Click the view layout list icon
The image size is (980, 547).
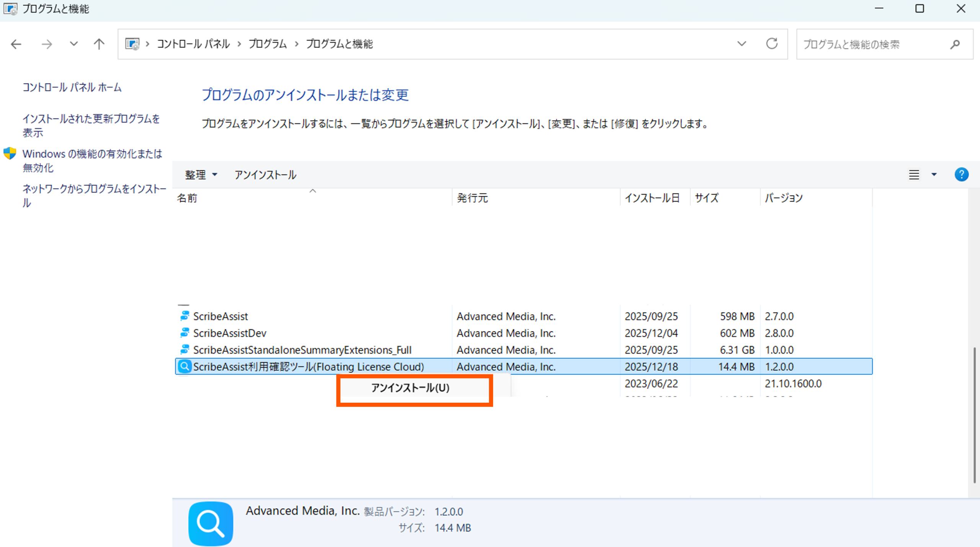point(914,175)
